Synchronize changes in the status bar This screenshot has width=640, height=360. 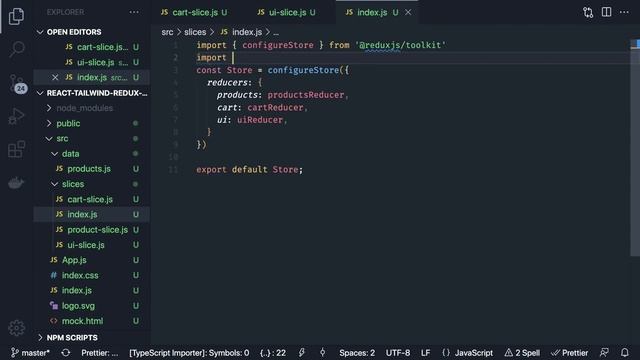point(66,353)
